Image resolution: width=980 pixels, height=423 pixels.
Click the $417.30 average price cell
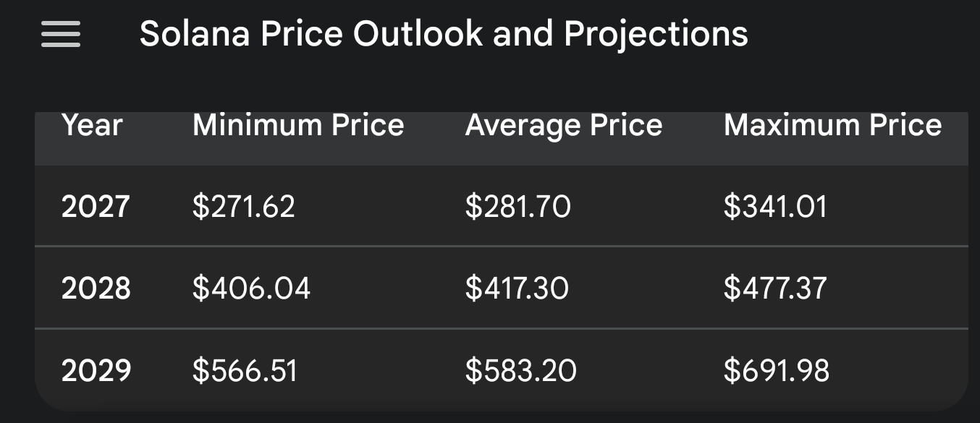[x=517, y=289]
